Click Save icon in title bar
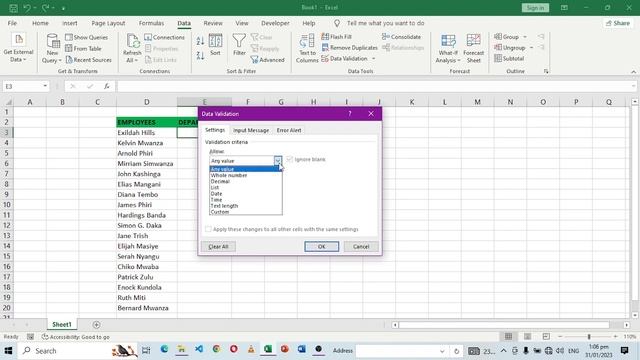 pyautogui.click(x=13, y=8)
